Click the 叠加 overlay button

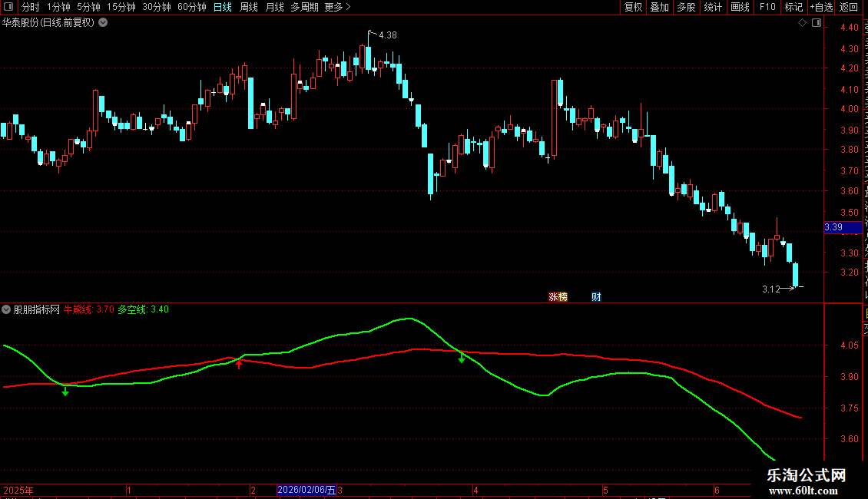point(659,7)
